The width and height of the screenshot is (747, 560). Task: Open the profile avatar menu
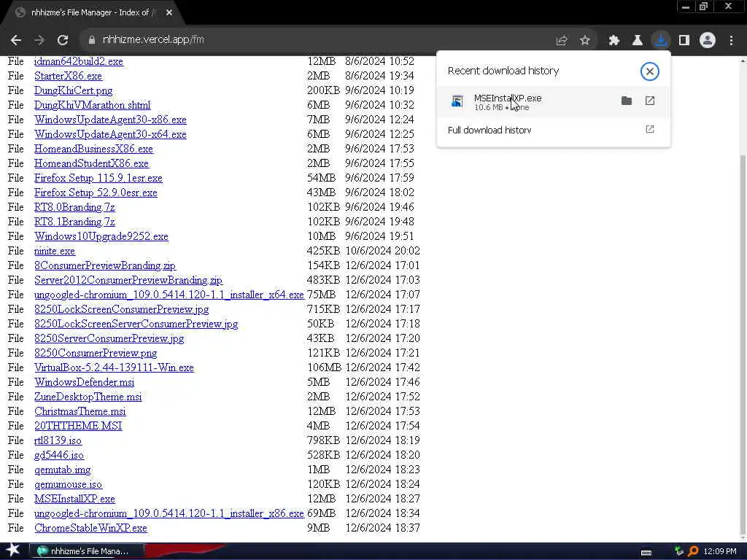708,41
